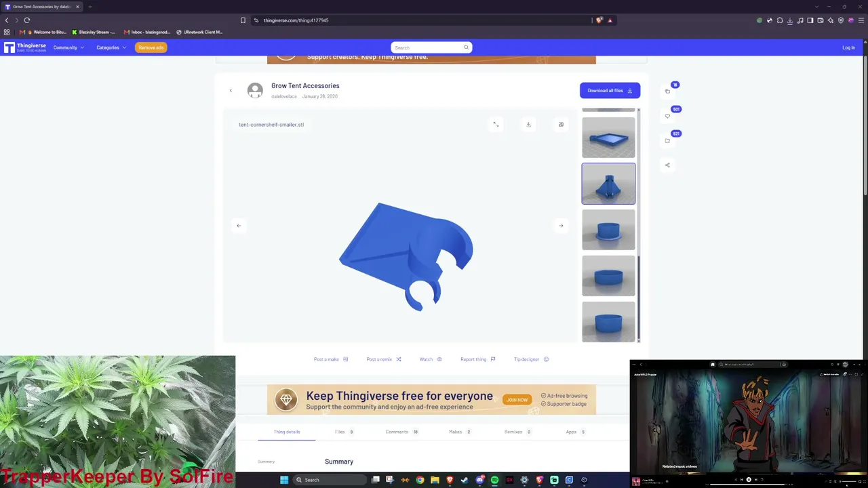Click the Windows Start button

pos(284,480)
